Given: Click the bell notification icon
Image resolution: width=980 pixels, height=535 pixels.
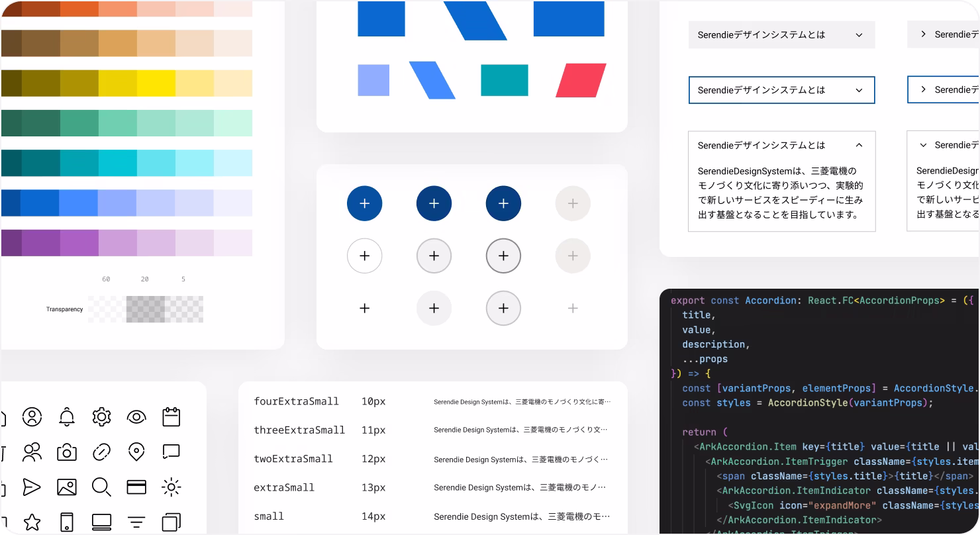Looking at the screenshot, I should click(67, 416).
